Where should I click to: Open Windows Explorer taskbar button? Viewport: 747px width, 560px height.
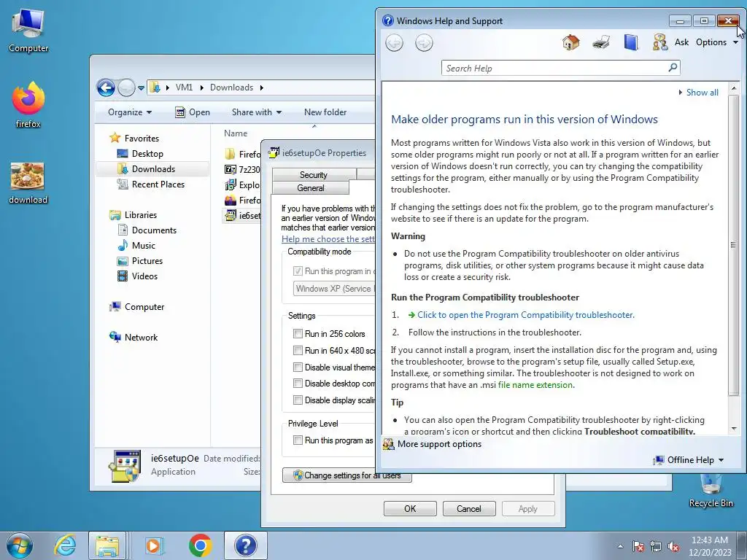click(x=107, y=545)
